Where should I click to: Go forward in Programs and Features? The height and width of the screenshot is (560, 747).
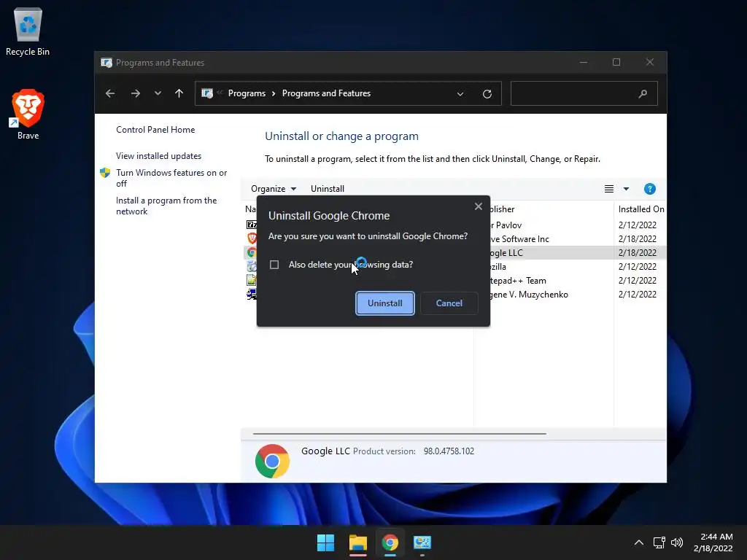tap(135, 93)
